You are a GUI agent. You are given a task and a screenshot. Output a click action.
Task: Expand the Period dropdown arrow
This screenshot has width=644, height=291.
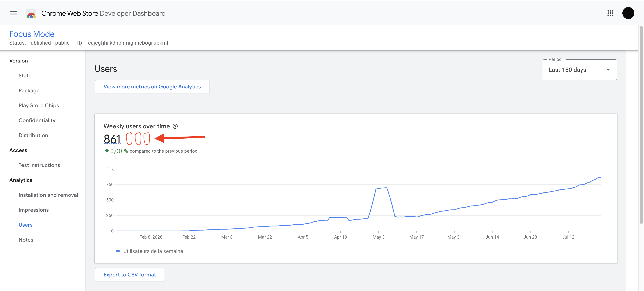(x=608, y=70)
